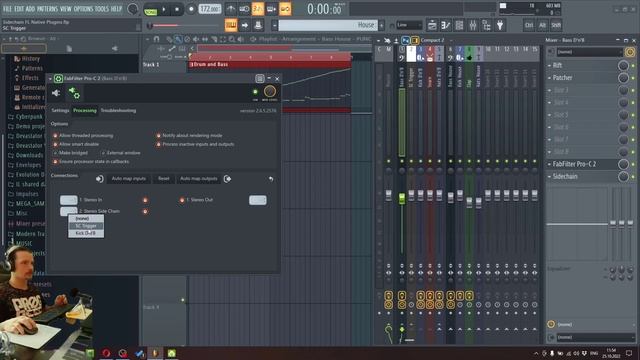This screenshot has width=640, height=360.
Task: Open the Line snap dropdown
Action: (409, 25)
